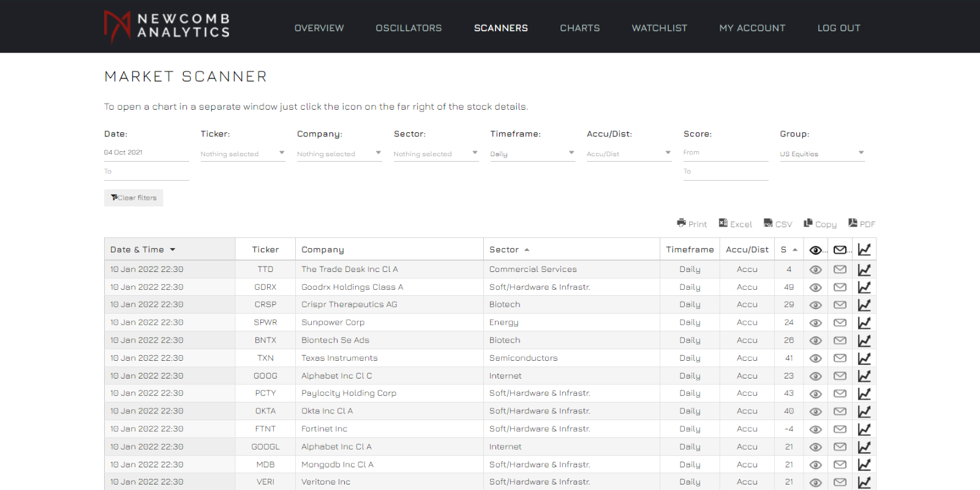980x490 pixels.
Task: Open chart icon for PCTY row
Action: [864, 394]
